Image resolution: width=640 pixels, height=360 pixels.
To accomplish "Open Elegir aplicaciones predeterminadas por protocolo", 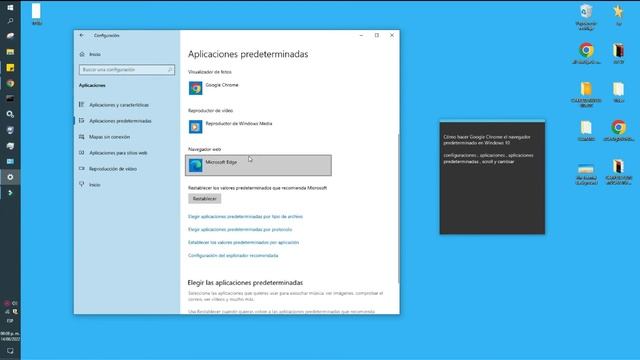I will [240, 229].
